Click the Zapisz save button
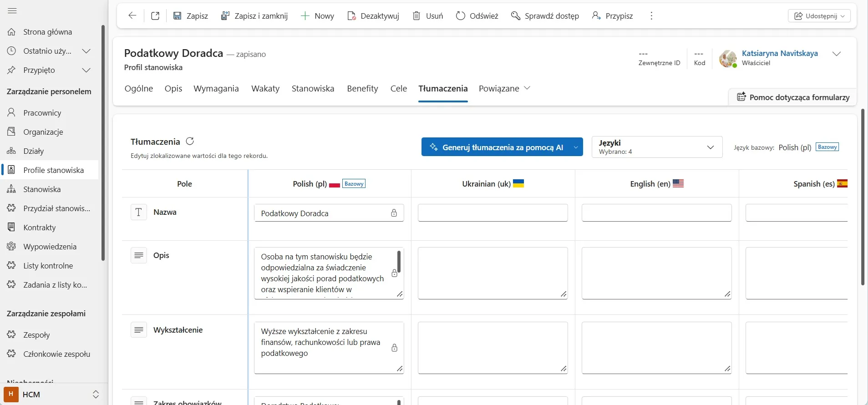 [x=191, y=16]
